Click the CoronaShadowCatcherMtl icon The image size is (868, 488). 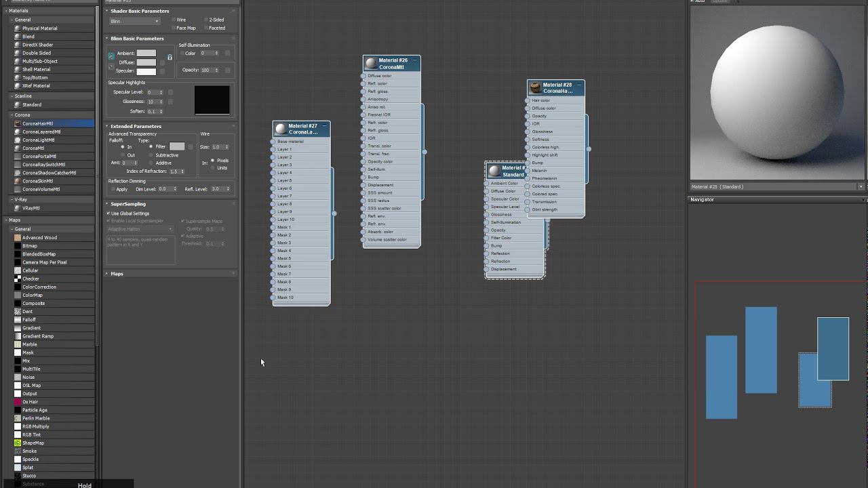coord(18,173)
